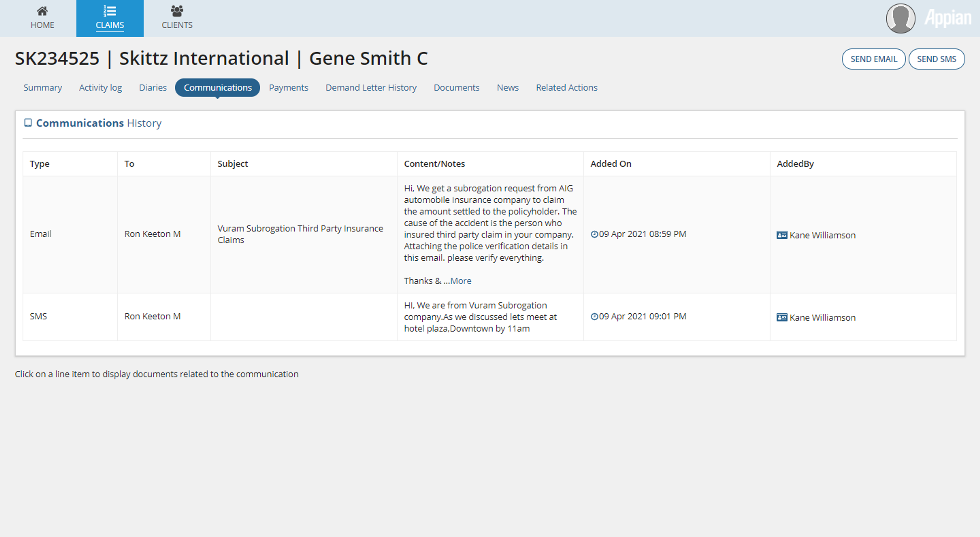
Task: Click the SK234525 Skittz International page title
Action: [221, 58]
